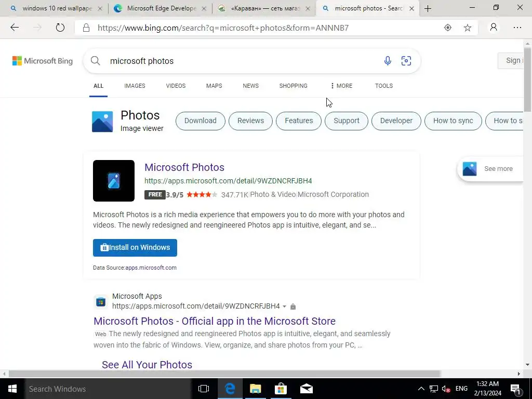Open Edge settings and more menu

517,28
